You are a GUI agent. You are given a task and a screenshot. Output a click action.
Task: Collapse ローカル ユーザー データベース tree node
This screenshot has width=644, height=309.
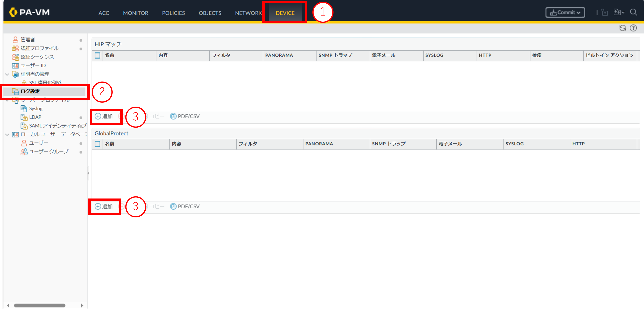pos(7,135)
